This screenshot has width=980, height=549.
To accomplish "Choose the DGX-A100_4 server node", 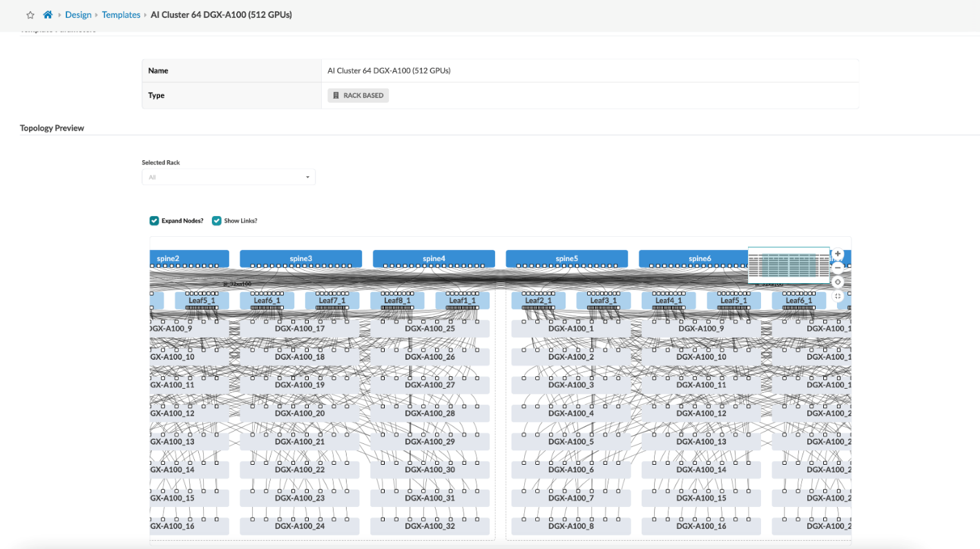I will [571, 414].
